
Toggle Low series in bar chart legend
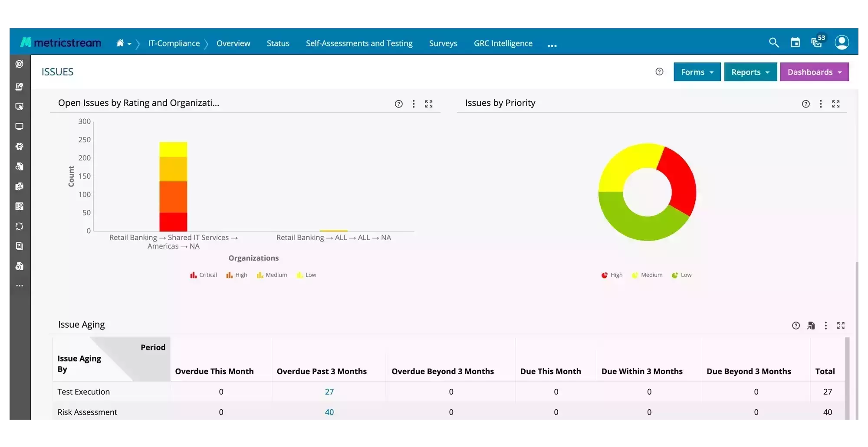click(306, 275)
